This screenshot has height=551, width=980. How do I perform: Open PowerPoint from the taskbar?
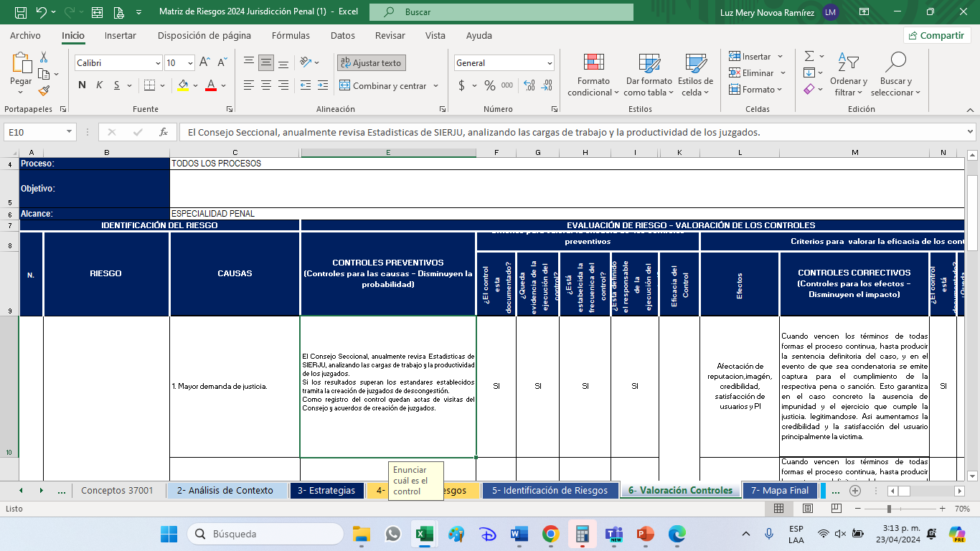coord(645,534)
